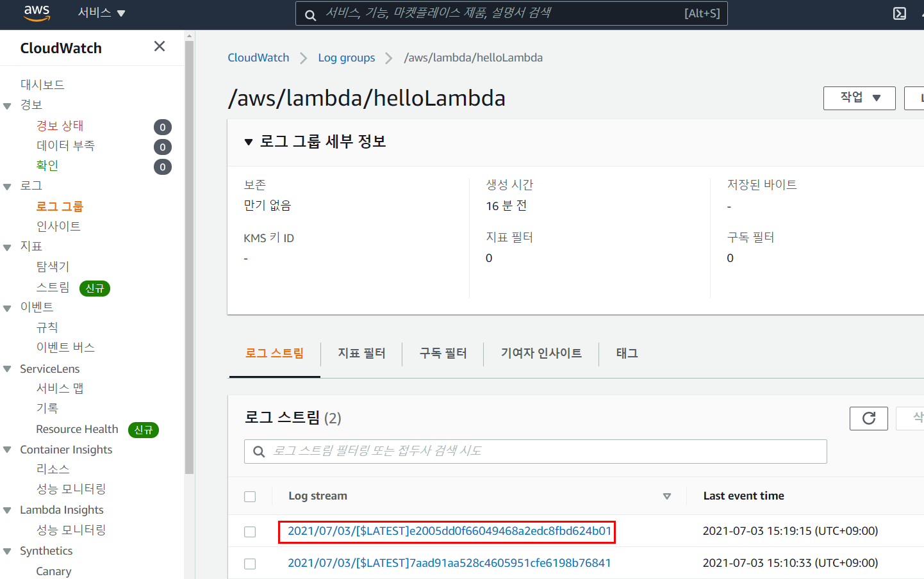Focus the AWS services search field
Viewport: 924px width, 579px height.
point(511,13)
